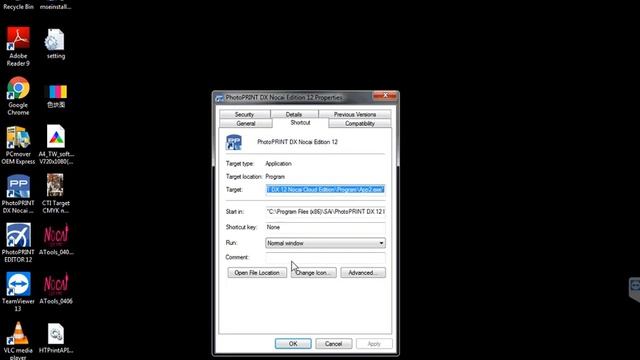The image size is (640, 360).
Task: Click the Apply button
Action: coord(374,344)
